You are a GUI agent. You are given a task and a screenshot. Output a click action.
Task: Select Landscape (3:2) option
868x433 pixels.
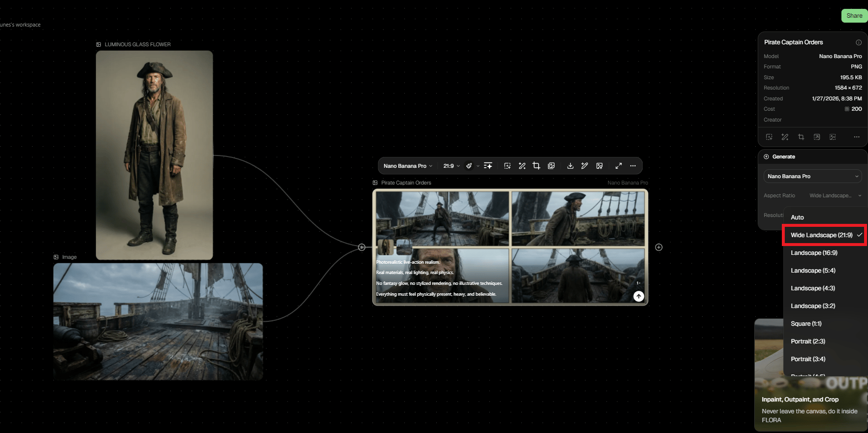(826, 306)
